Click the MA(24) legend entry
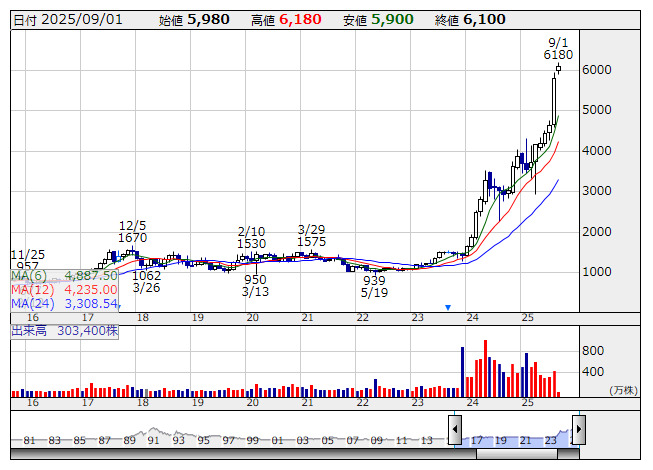This screenshot has height=470, width=653. [x=64, y=303]
